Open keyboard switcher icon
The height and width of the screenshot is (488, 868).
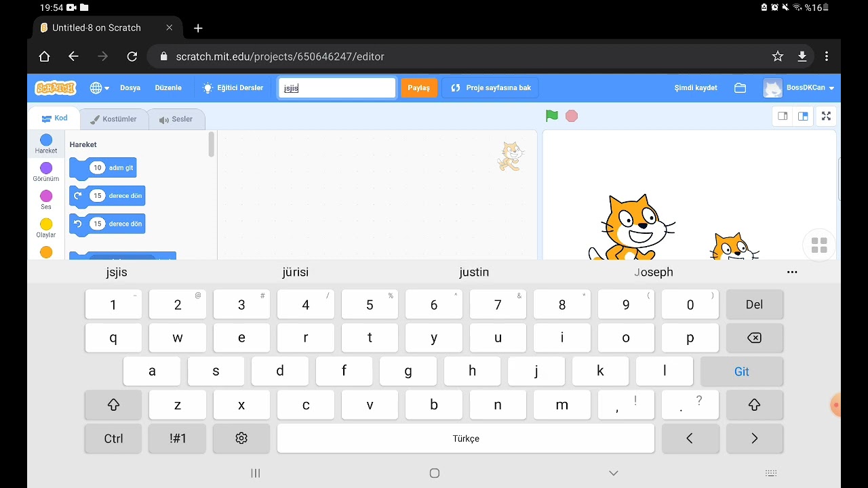[771, 473]
